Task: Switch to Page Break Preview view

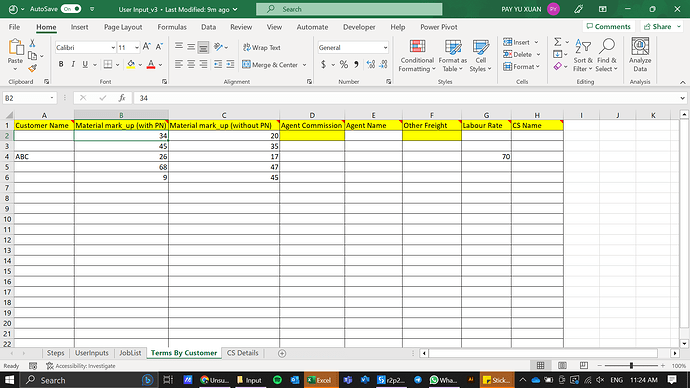Action: [x=584, y=366]
